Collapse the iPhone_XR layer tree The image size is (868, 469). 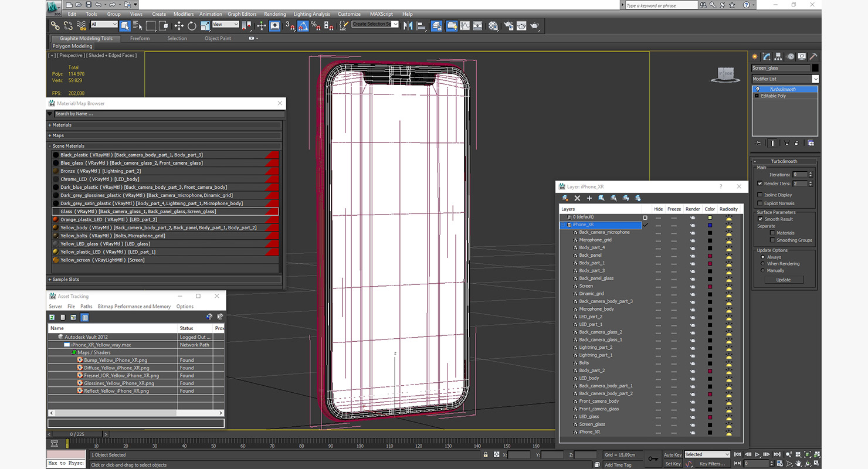(563, 225)
